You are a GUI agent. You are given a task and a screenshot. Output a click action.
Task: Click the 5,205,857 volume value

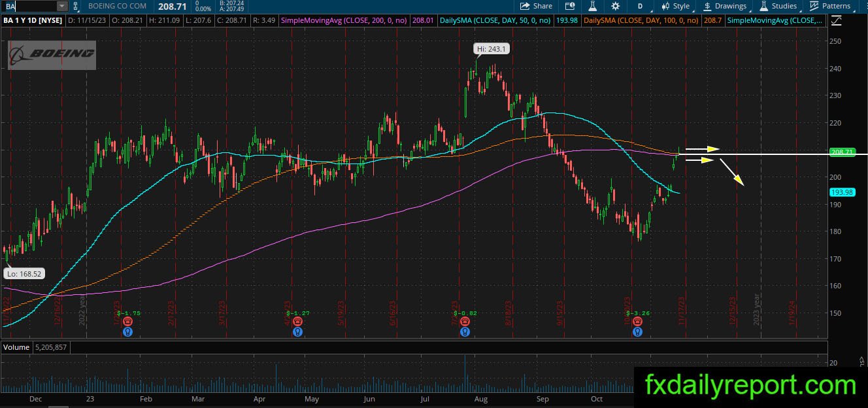50,347
